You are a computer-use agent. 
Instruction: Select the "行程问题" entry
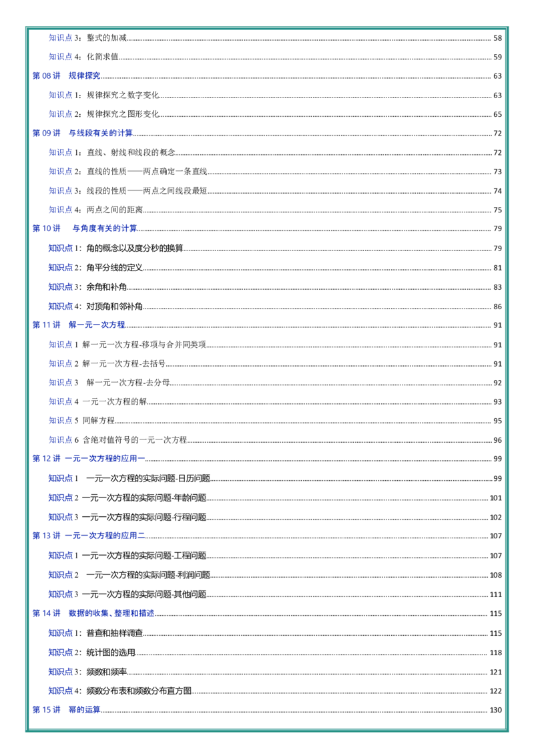point(275,517)
